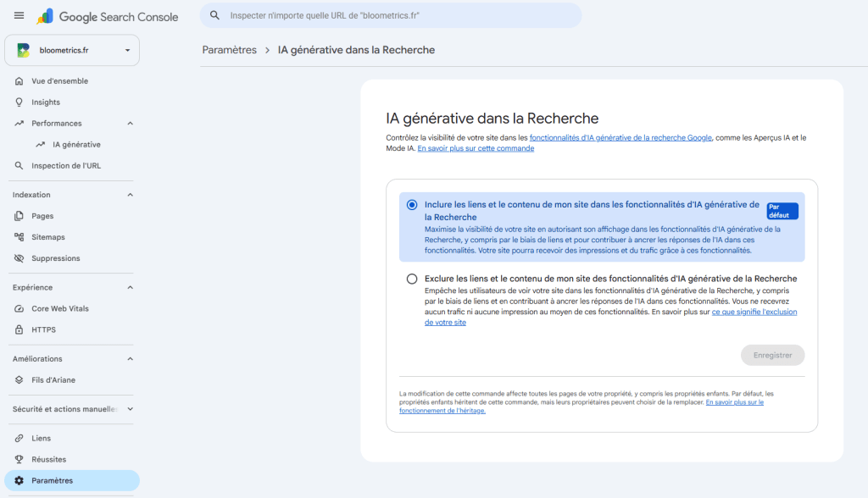Click the Vue d'ensemble home icon
This screenshot has height=498, width=868.
[19, 80]
